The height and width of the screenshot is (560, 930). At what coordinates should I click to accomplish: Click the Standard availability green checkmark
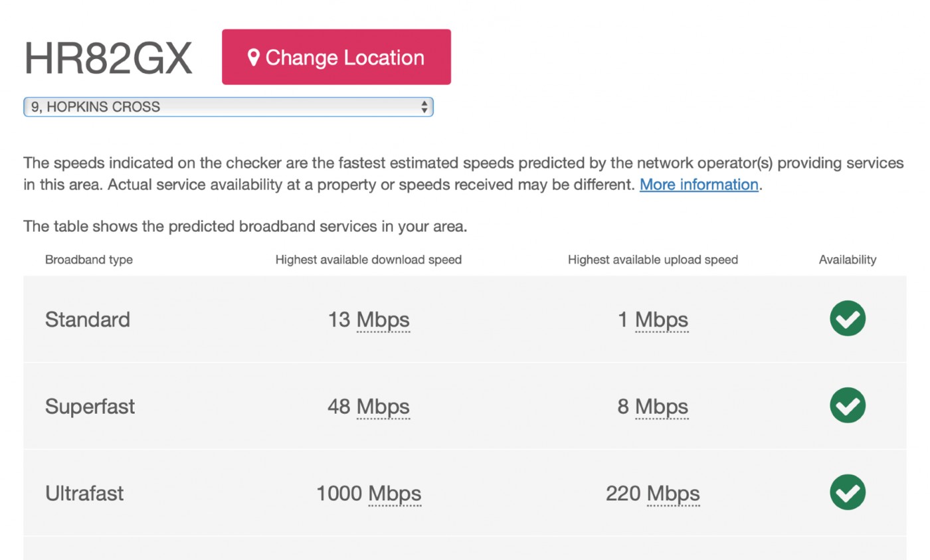(x=848, y=319)
